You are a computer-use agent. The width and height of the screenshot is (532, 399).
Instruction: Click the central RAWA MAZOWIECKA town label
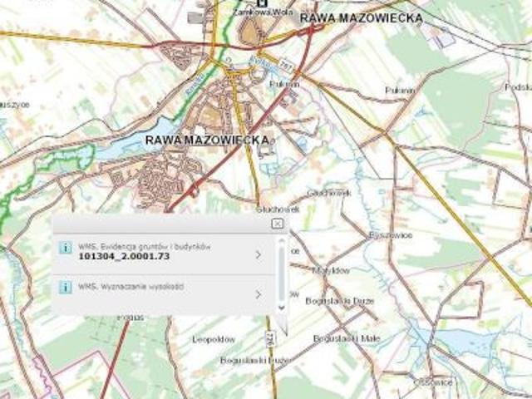pyautogui.click(x=207, y=140)
